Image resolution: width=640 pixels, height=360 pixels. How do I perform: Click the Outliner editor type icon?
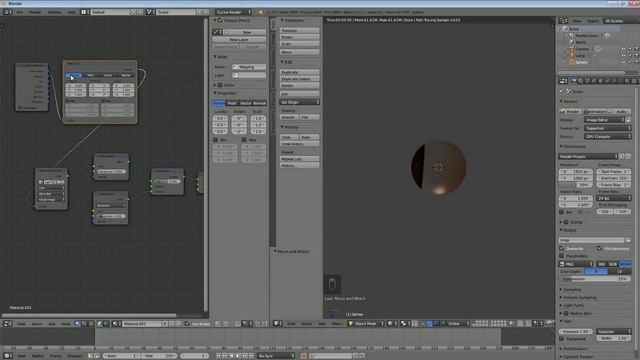pyautogui.click(x=563, y=20)
